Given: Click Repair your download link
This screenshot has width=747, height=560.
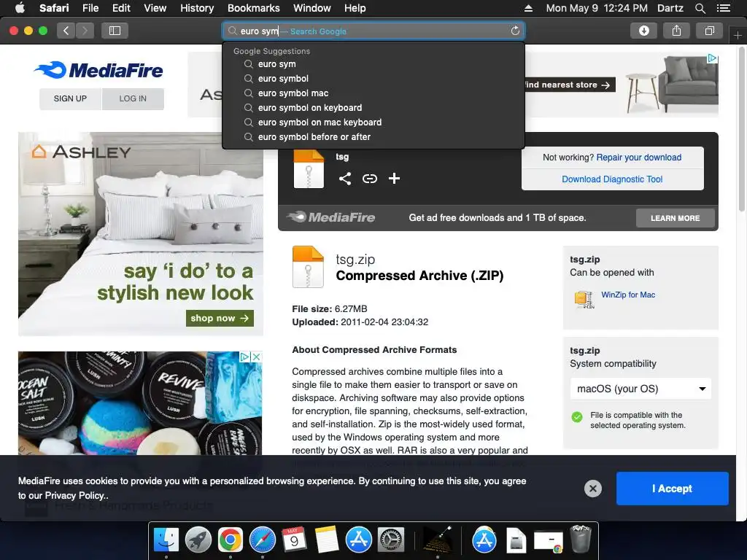Looking at the screenshot, I should tap(639, 157).
